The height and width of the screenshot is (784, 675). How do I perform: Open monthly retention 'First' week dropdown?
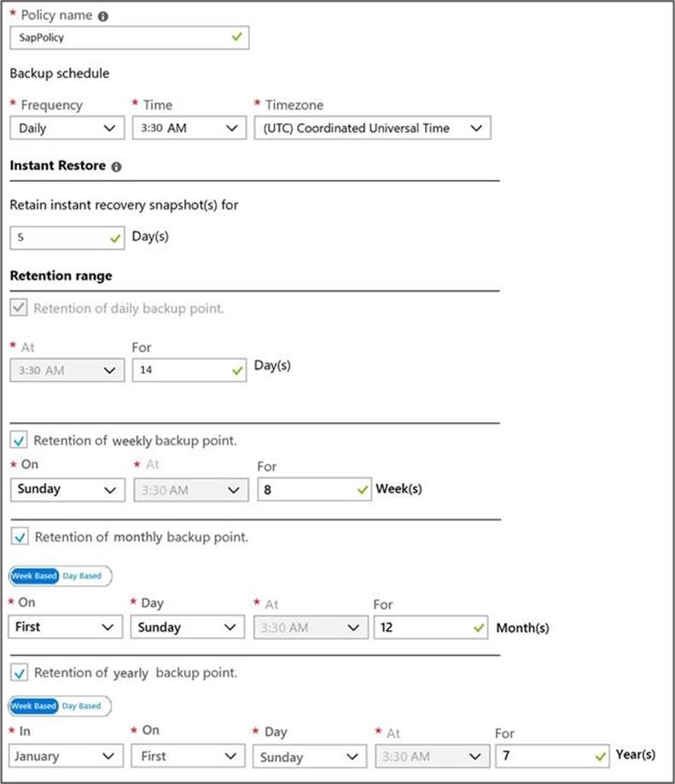67,627
